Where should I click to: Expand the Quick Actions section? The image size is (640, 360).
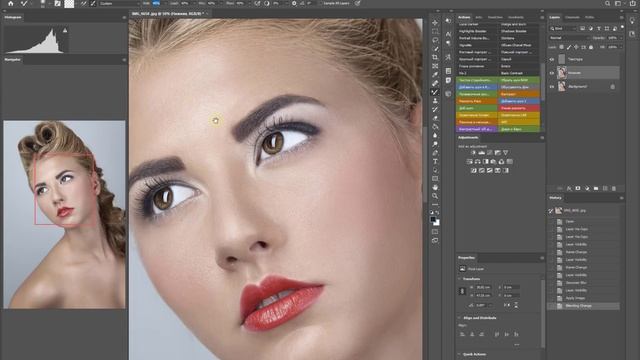459,354
